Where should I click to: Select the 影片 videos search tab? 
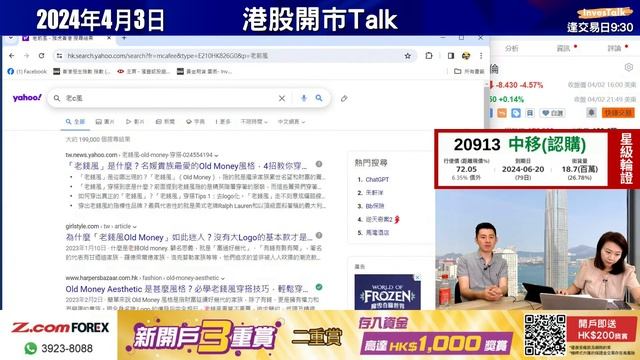(135, 122)
